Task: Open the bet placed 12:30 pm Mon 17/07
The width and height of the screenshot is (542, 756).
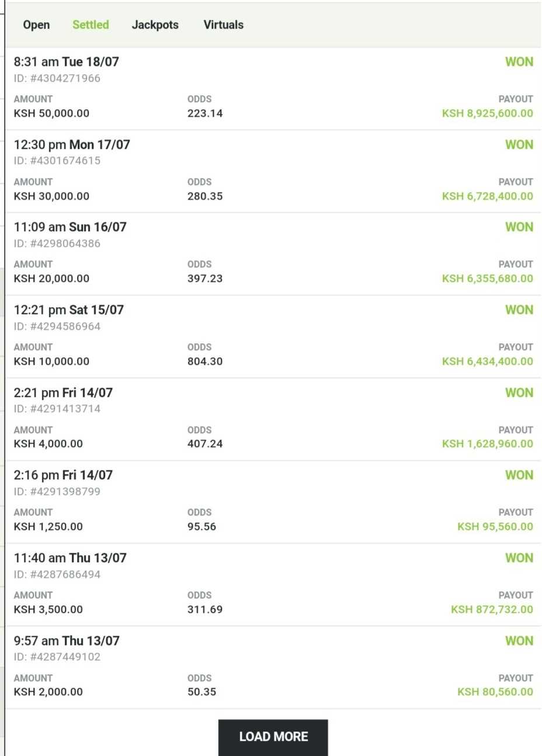Action: click(x=72, y=145)
